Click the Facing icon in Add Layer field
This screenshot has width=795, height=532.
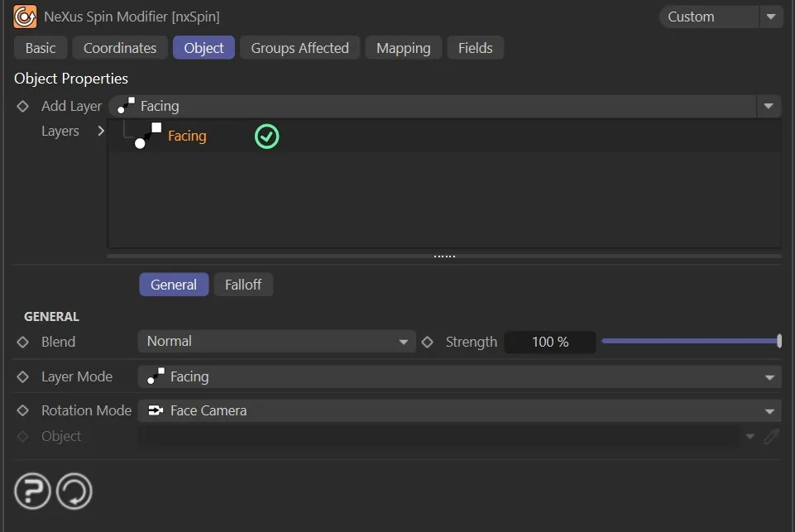tap(126, 106)
